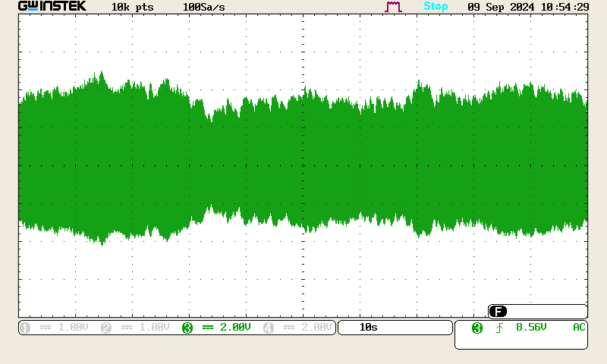Viewport: 607px width, 364px height.
Task: Toggle the channel 3 DC coupling symbol
Action: pos(209,328)
